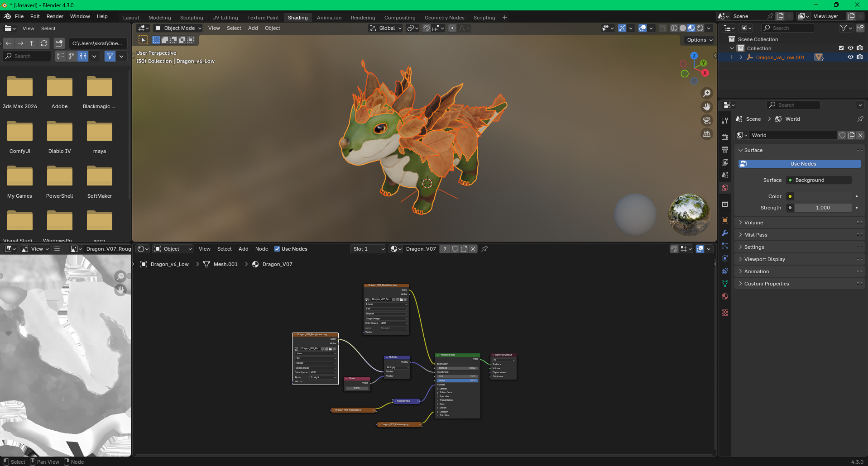Refresh the file browser listing
Image resolution: width=868 pixels, height=466 pixels.
[44, 43]
